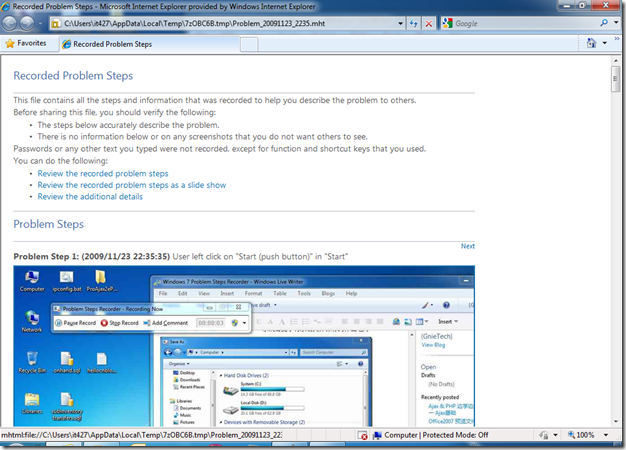
Task: Open Review the recorded problem steps link
Action: tap(103, 173)
